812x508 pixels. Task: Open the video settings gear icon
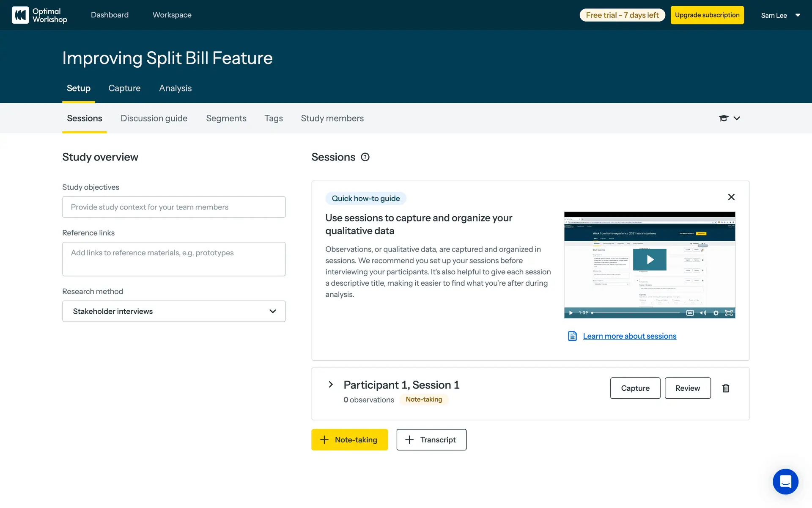click(716, 313)
